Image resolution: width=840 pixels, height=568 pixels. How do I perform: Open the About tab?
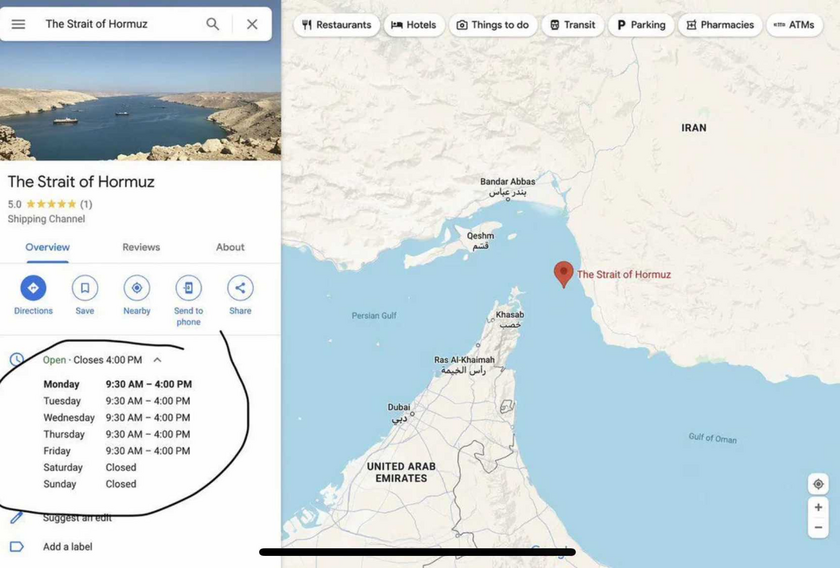pyautogui.click(x=230, y=247)
